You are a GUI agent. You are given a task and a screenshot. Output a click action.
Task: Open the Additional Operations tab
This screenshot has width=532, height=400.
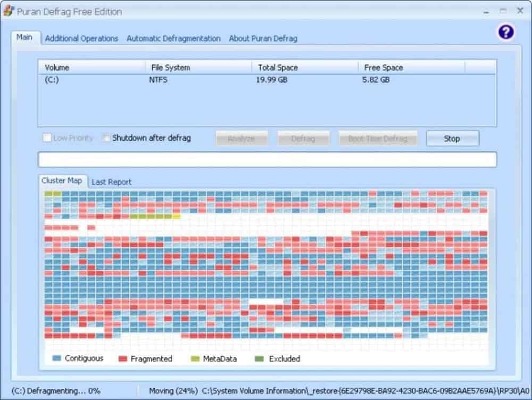(81, 38)
